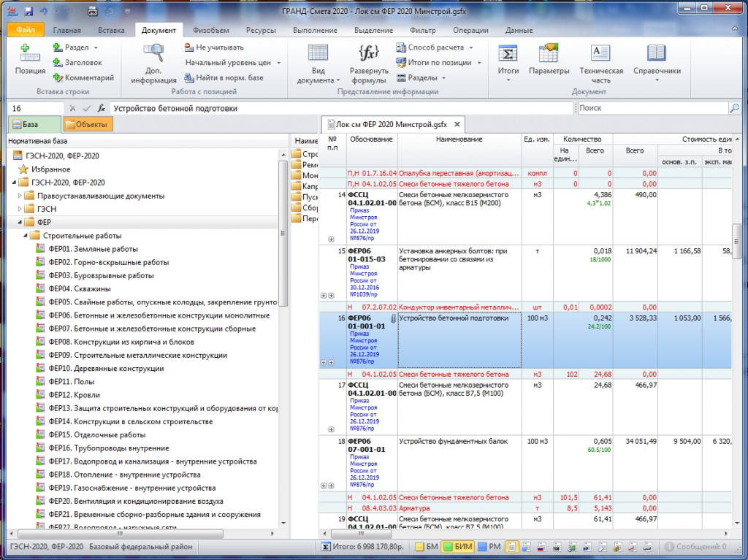The height and width of the screenshot is (560, 748).
Task: Click the Сообщений: 0 status indicator
Action: 696,547
